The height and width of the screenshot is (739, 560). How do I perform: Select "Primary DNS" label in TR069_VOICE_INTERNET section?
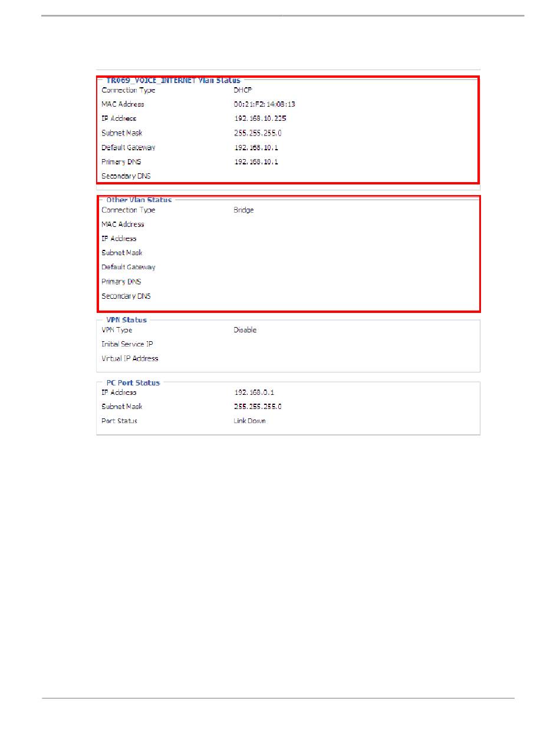[x=121, y=161]
